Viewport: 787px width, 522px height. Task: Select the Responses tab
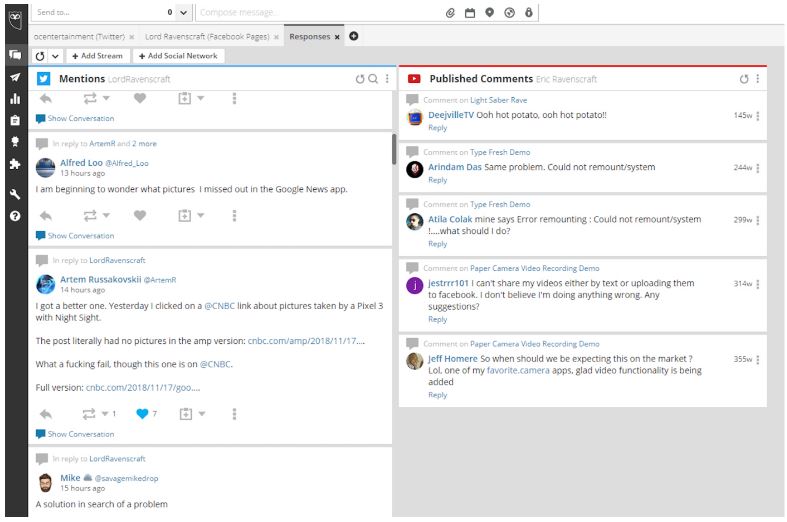point(309,37)
